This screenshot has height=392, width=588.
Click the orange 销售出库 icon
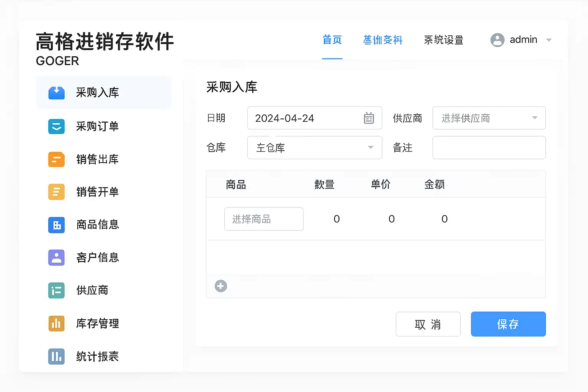pos(57,159)
